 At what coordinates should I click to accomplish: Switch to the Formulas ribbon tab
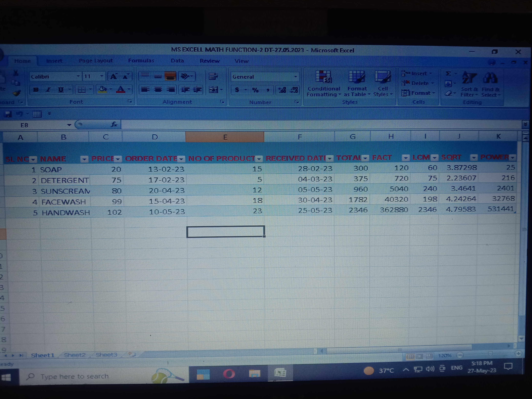point(141,61)
